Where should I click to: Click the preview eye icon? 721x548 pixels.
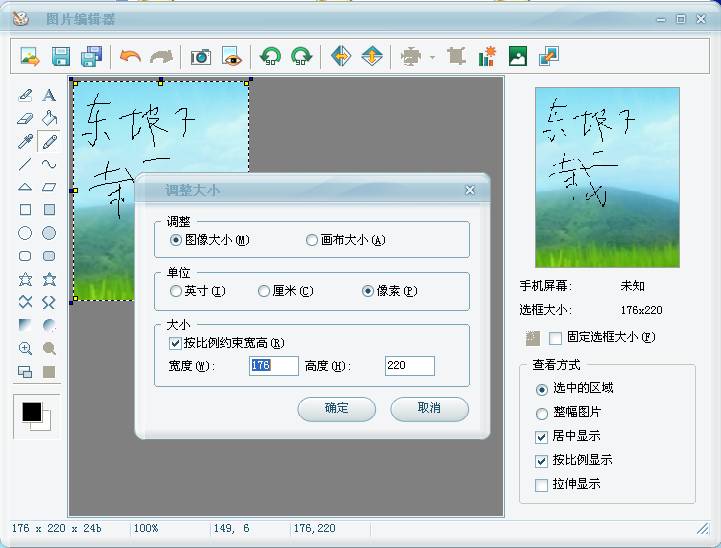[231, 57]
